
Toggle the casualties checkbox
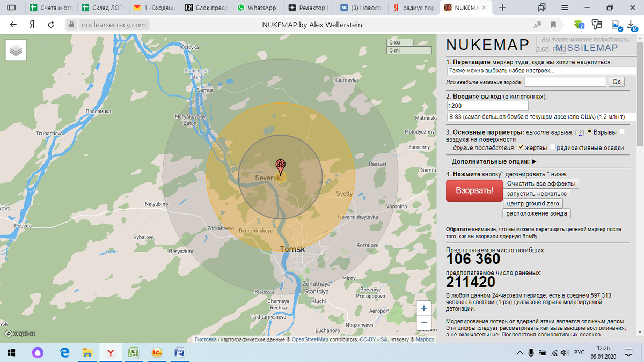[x=521, y=147]
